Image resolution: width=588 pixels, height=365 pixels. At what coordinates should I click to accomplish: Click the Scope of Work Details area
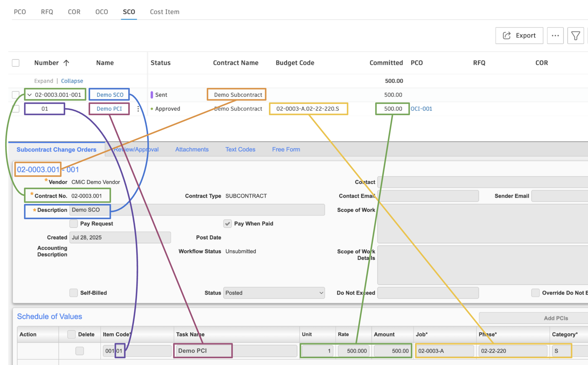pyautogui.click(x=483, y=265)
